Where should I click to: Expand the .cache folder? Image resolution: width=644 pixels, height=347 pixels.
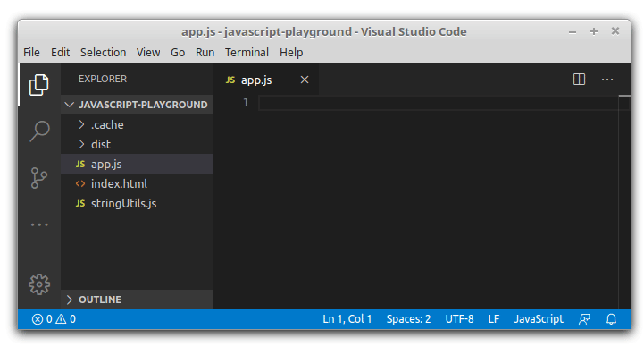point(137,124)
